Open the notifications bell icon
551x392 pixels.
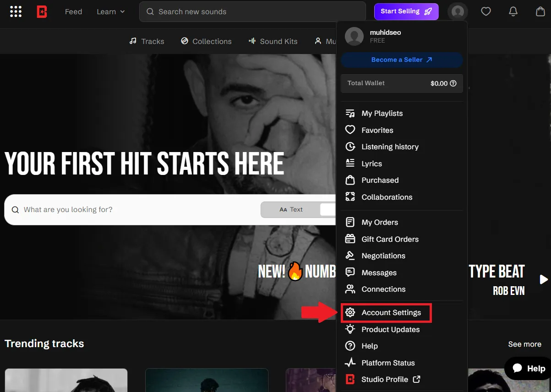[x=513, y=11]
